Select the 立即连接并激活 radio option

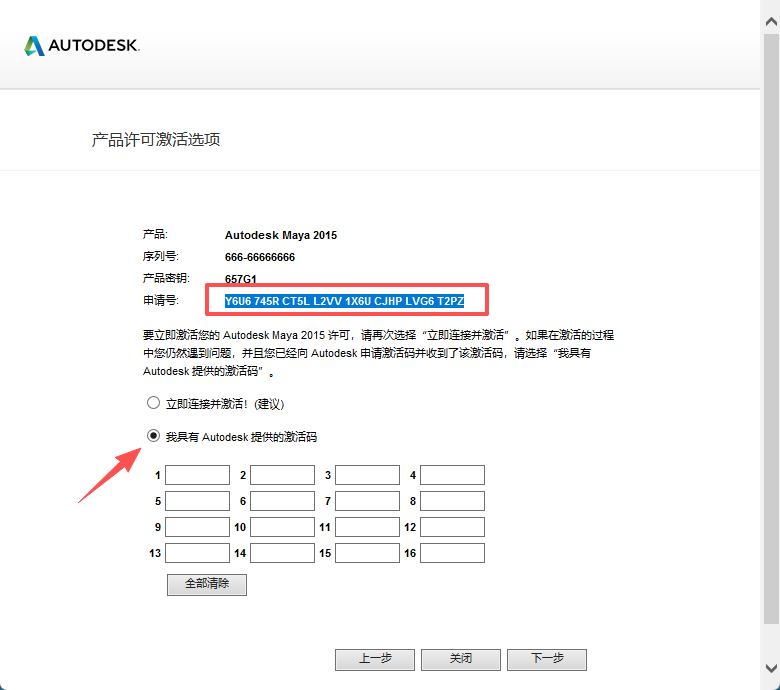pyautogui.click(x=153, y=402)
